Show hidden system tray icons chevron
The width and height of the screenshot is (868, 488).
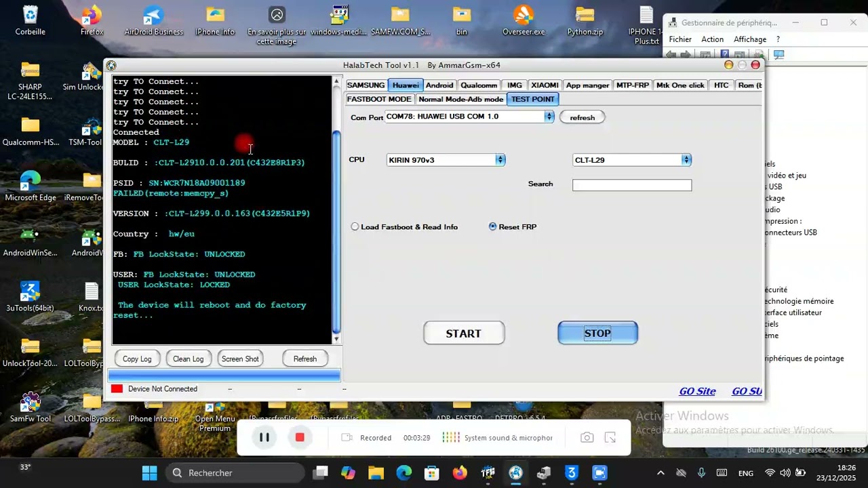point(661,473)
